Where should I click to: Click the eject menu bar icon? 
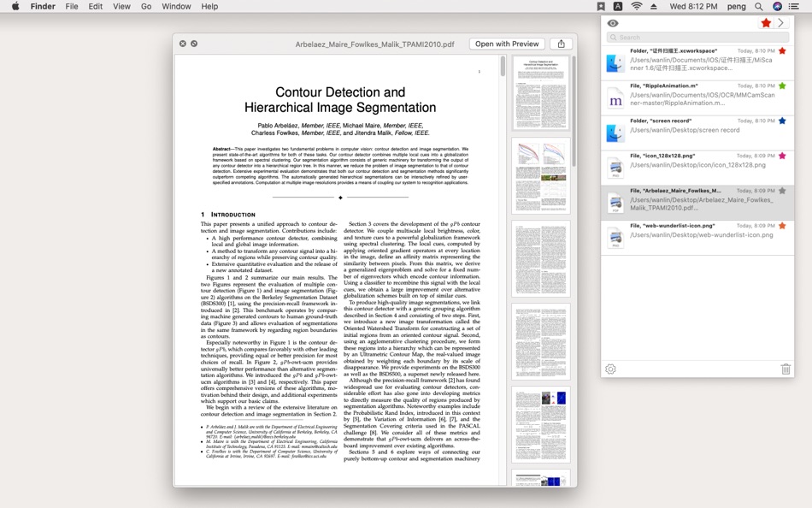[x=654, y=6]
